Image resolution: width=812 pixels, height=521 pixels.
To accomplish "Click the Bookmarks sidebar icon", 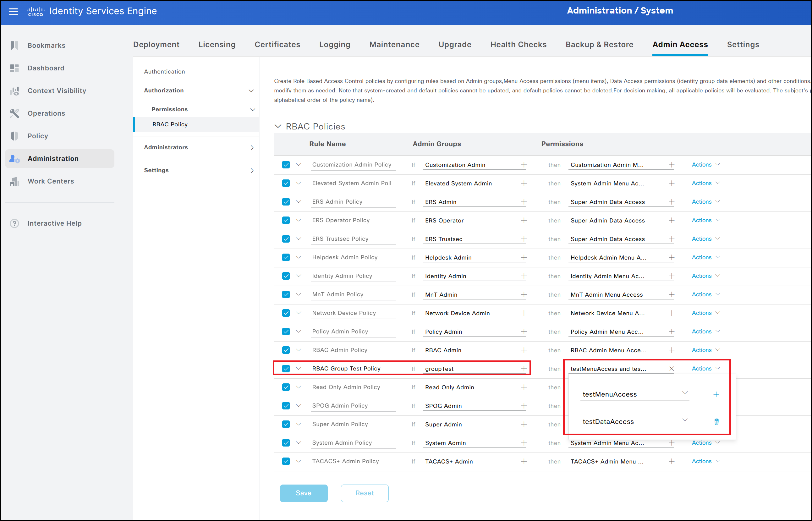I will coord(14,45).
